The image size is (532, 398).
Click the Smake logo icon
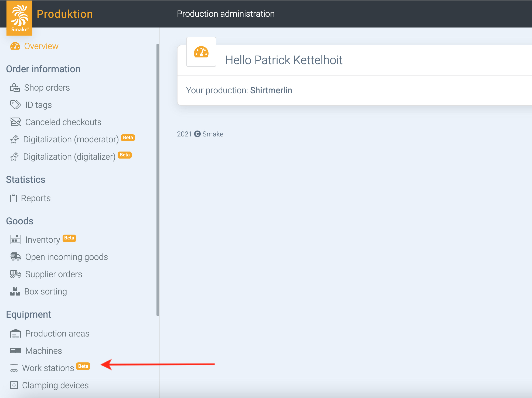click(19, 18)
